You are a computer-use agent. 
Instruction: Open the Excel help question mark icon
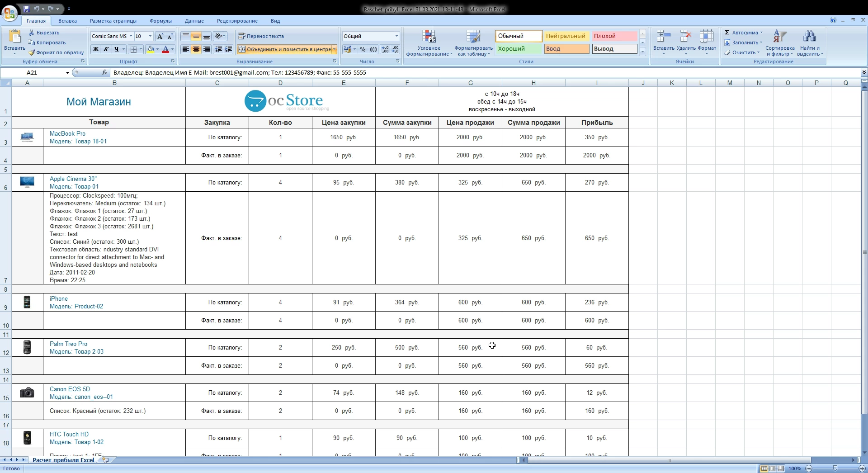(833, 20)
